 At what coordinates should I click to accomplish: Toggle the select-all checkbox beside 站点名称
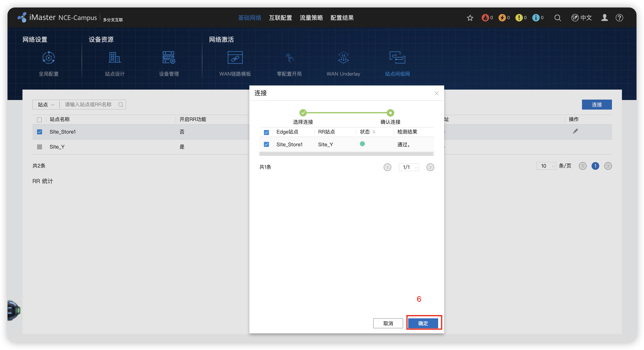point(40,120)
